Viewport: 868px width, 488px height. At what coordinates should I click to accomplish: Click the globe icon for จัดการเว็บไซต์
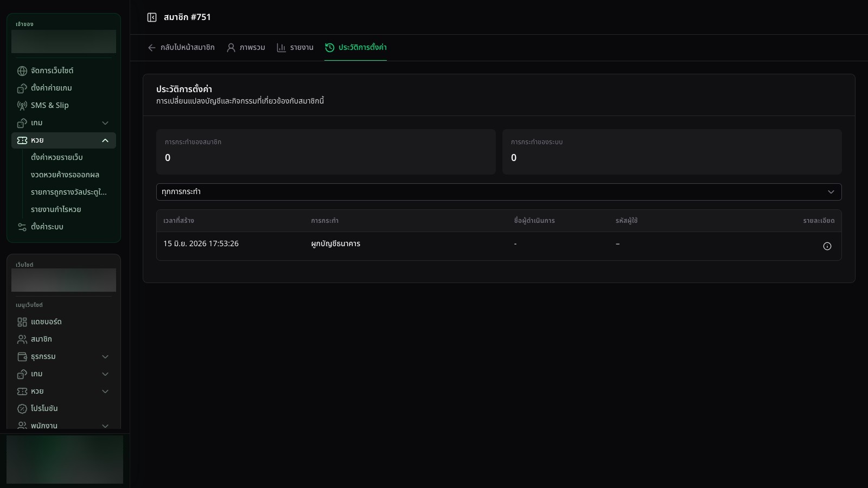pos(22,71)
